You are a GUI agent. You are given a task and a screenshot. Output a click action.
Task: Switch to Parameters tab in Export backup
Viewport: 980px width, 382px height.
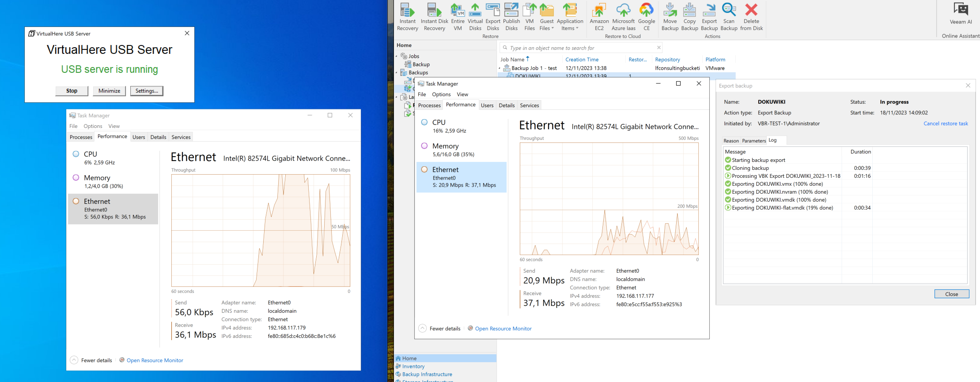[x=754, y=141]
